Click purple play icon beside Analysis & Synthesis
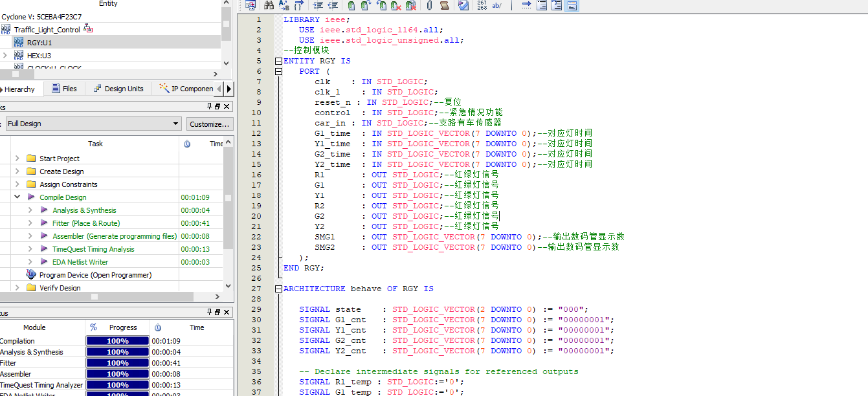This screenshot has height=396, width=868. (x=44, y=210)
